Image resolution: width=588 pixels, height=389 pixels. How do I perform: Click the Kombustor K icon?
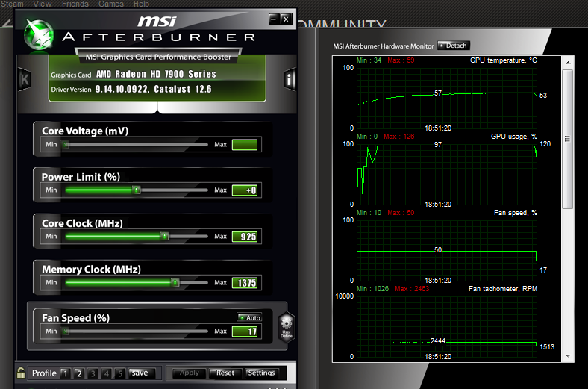(24, 79)
